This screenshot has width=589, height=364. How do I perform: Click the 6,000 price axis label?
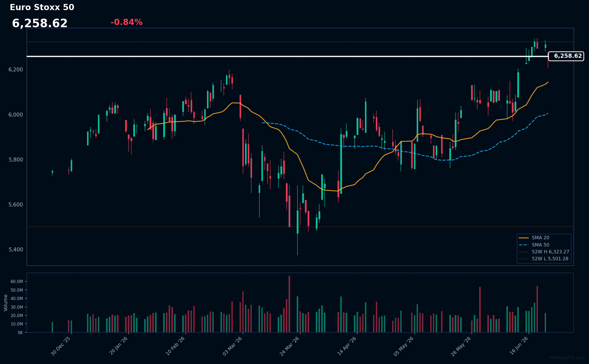click(16, 115)
